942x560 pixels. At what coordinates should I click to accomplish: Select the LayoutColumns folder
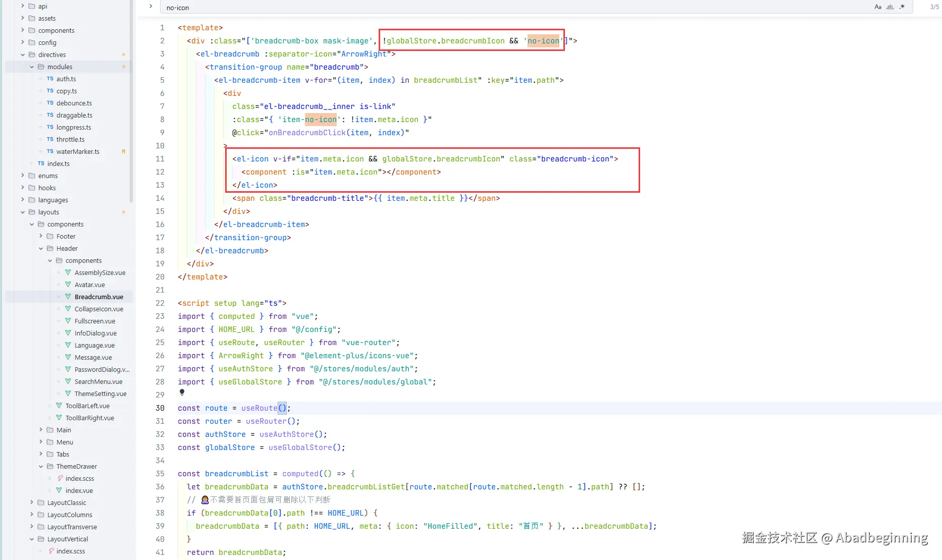[x=70, y=515]
